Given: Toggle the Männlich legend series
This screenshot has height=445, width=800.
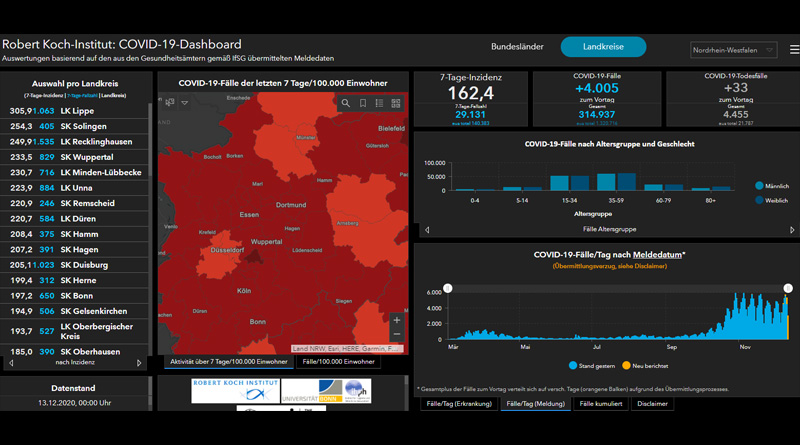Looking at the screenshot, I should click(x=772, y=186).
